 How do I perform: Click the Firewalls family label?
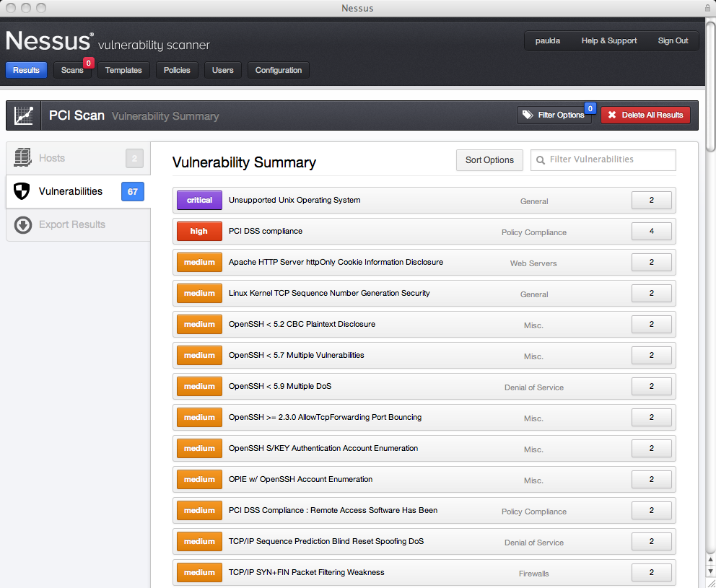point(534,574)
